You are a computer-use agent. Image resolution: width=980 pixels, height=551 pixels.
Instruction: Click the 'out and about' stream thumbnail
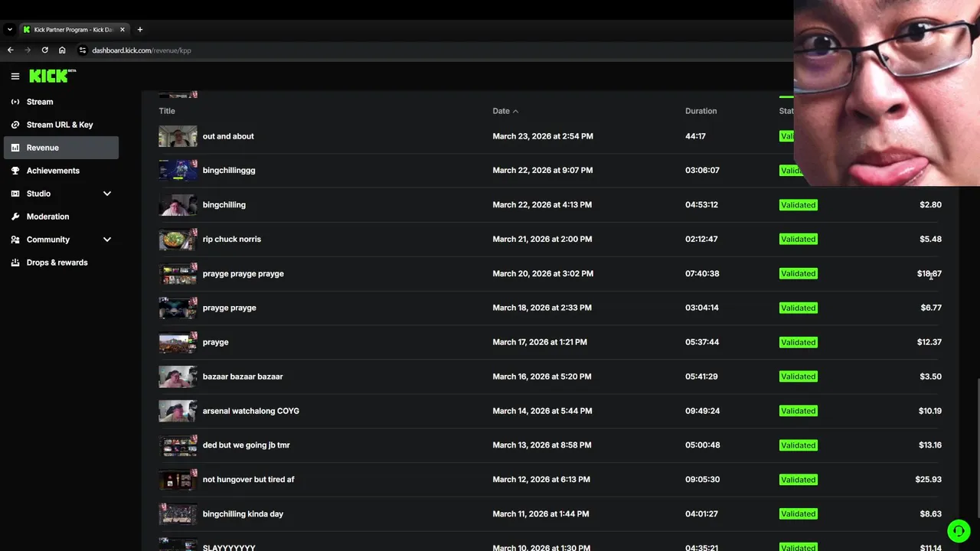[x=178, y=136]
